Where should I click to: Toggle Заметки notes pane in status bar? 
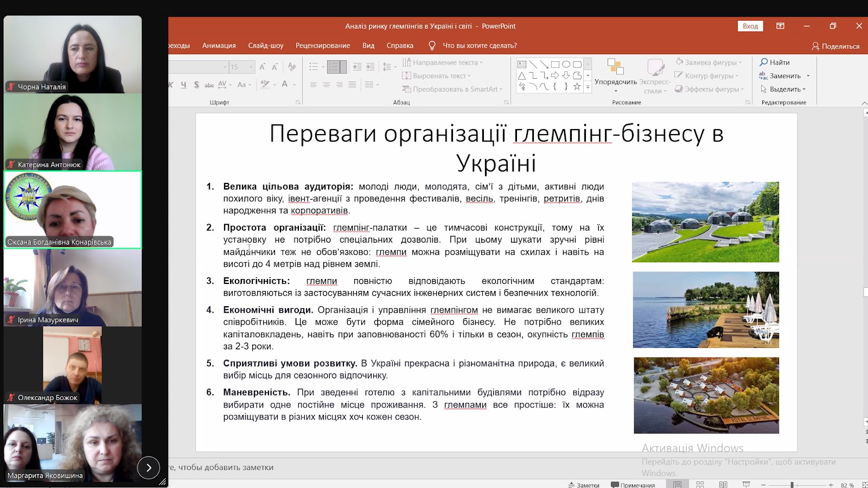pyautogui.click(x=584, y=485)
